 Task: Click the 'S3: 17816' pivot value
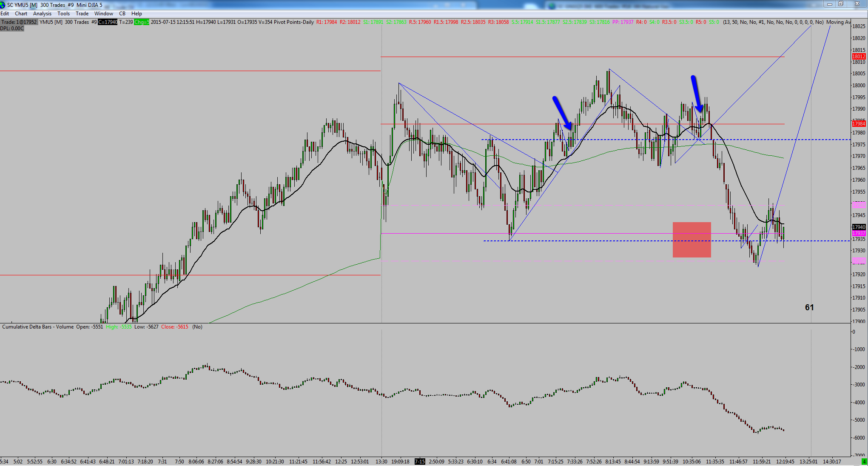point(600,22)
